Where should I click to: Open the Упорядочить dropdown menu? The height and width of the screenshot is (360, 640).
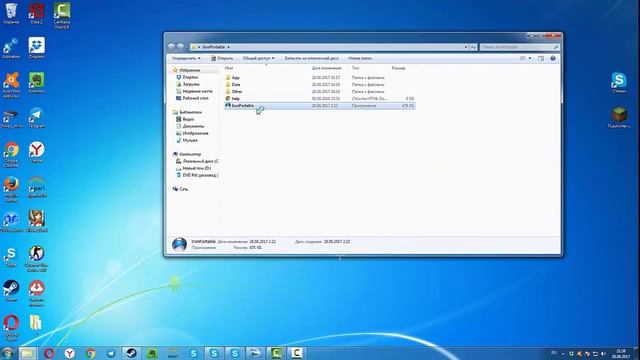[186, 58]
